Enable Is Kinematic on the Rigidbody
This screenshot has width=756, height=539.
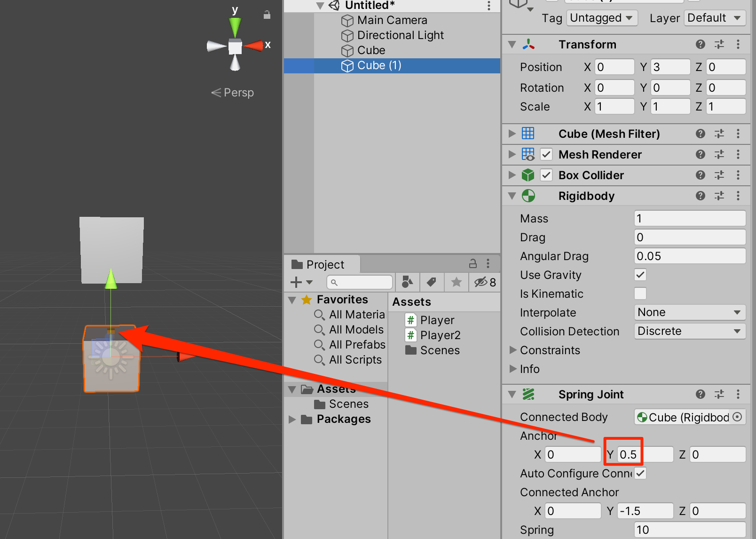639,293
